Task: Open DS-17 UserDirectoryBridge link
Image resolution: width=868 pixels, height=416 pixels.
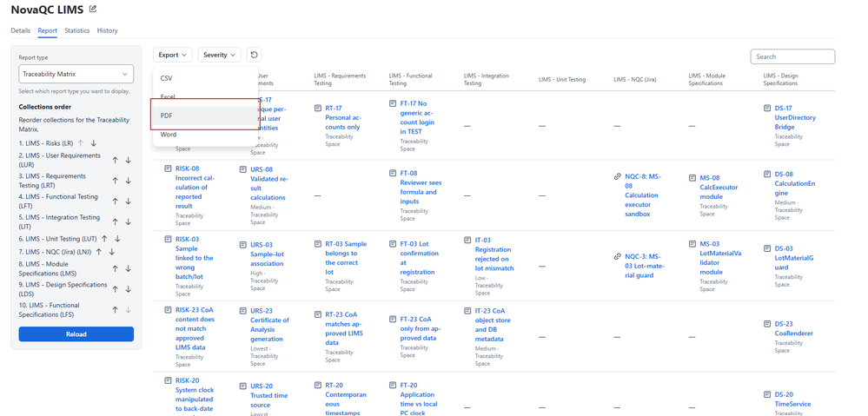Action: (795, 117)
